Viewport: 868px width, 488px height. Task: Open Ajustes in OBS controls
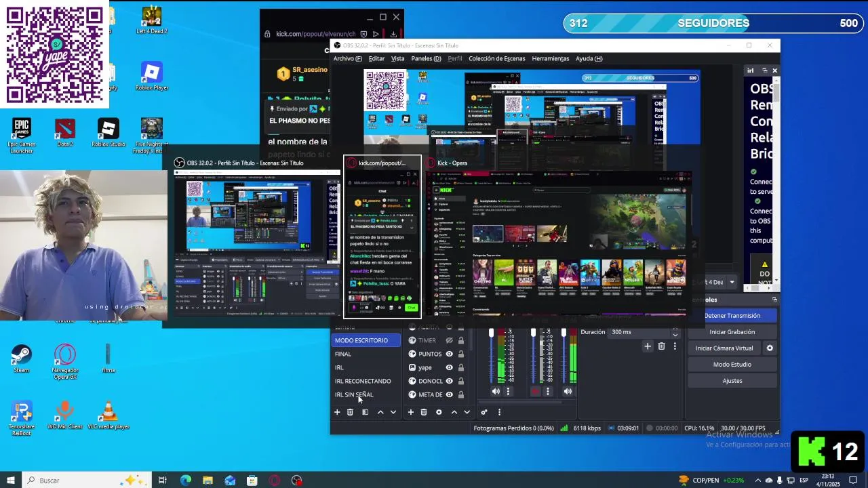pos(732,381)
